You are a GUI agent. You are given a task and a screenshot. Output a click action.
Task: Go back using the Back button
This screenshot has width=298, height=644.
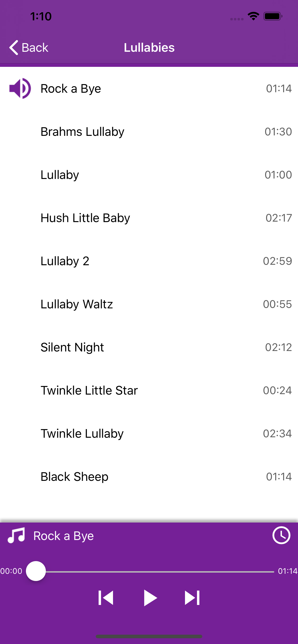tap(29, 47)
